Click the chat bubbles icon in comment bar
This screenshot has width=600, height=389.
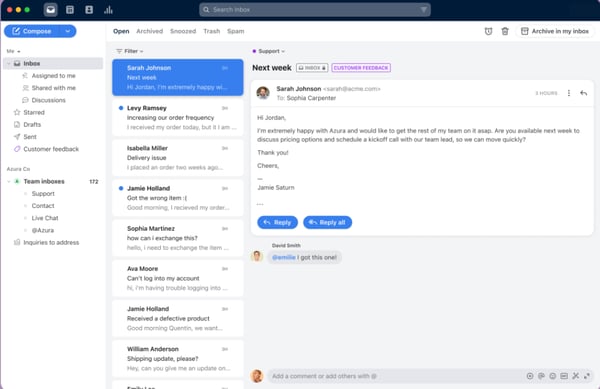click(x=541, y=376)
